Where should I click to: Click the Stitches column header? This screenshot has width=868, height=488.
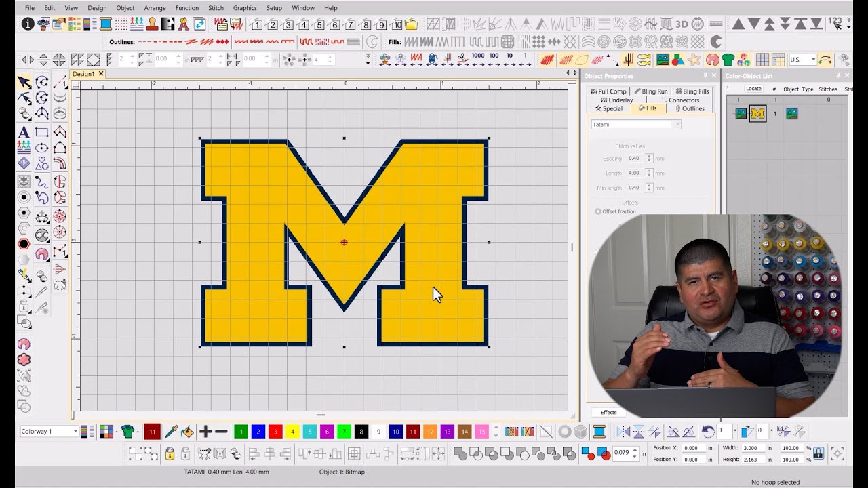828,89
